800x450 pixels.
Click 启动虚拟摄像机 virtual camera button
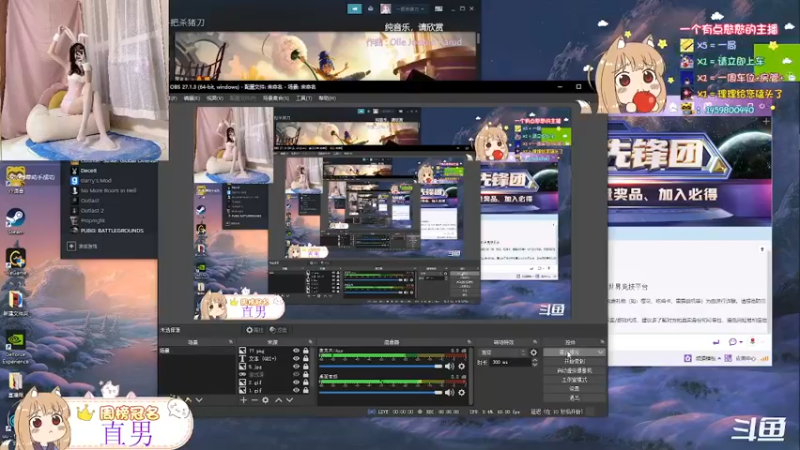coord(574,370)
